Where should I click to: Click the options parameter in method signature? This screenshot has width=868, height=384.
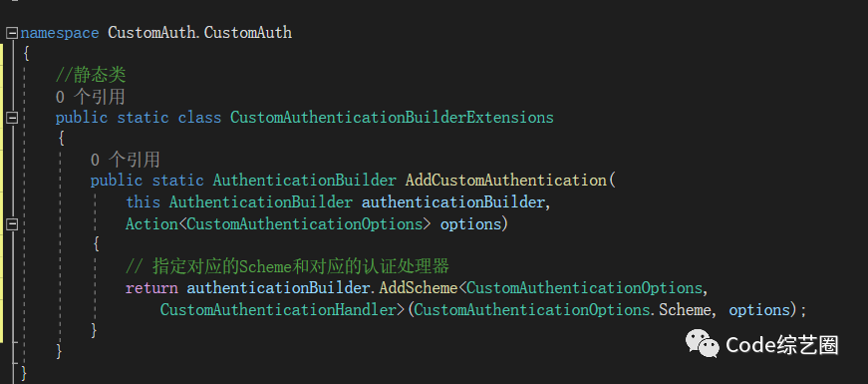470,225
